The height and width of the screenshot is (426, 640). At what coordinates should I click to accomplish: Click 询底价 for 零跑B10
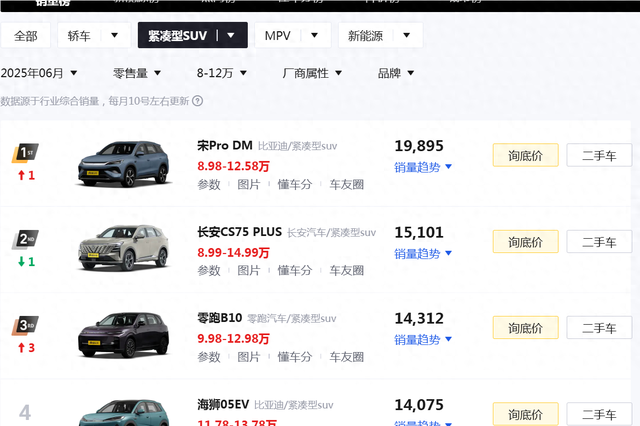coord(525,328)
